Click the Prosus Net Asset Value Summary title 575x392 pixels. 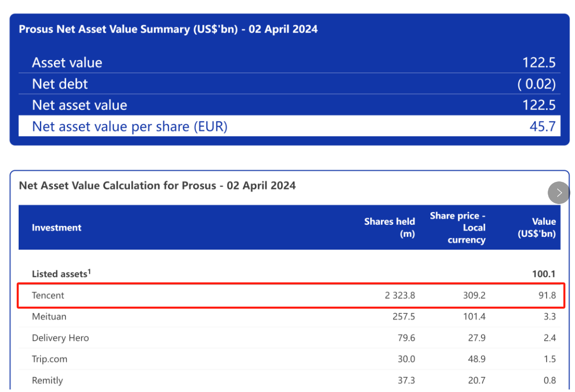coord(168,29)
